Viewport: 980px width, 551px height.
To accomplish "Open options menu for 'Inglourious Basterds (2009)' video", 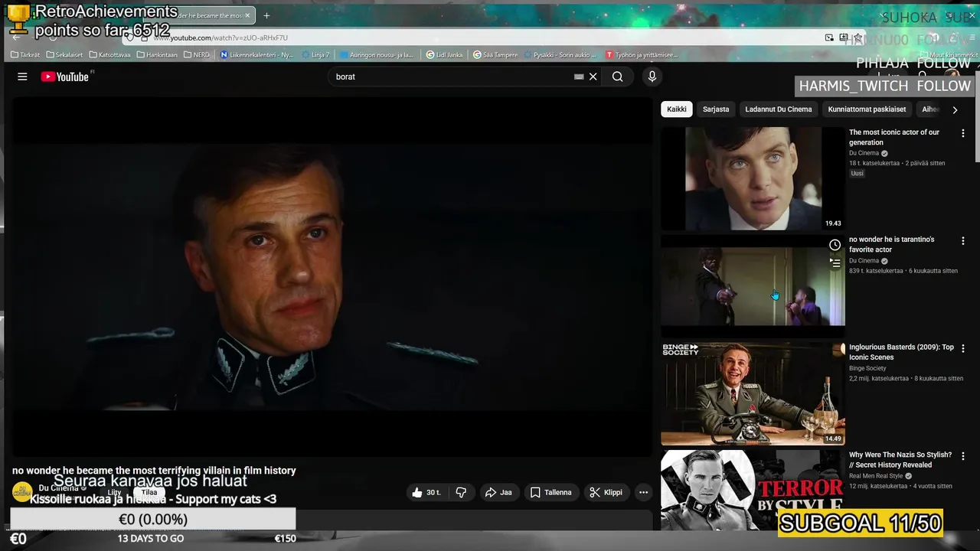I will [x=962, y=348].
